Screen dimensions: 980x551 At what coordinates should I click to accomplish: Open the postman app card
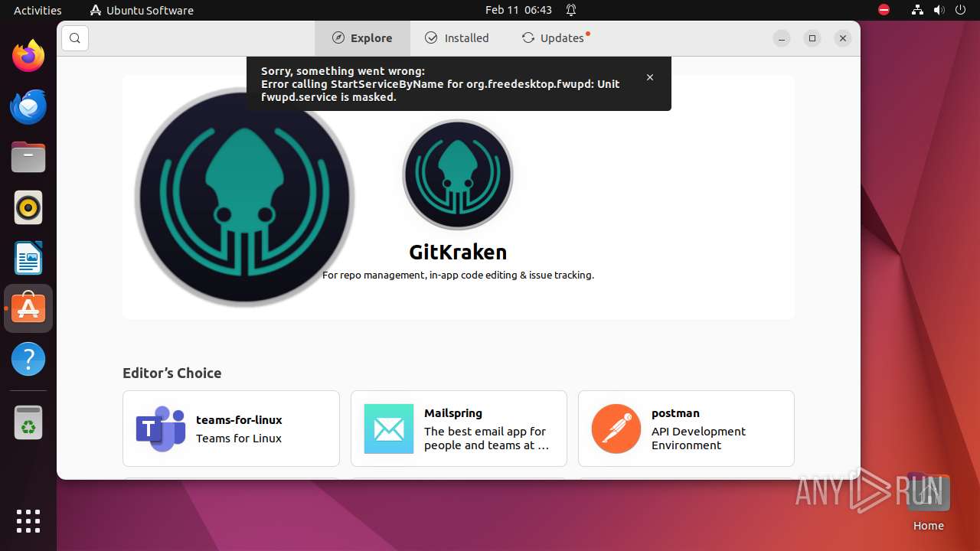pyautogui.click(x=686, y=429)
